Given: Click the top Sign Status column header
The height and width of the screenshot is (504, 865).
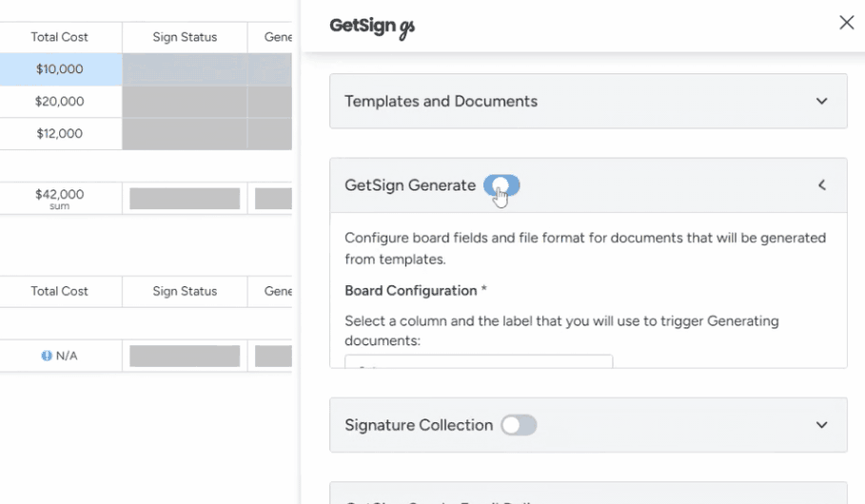Looking at the screenshot, I should coord(185,37).
